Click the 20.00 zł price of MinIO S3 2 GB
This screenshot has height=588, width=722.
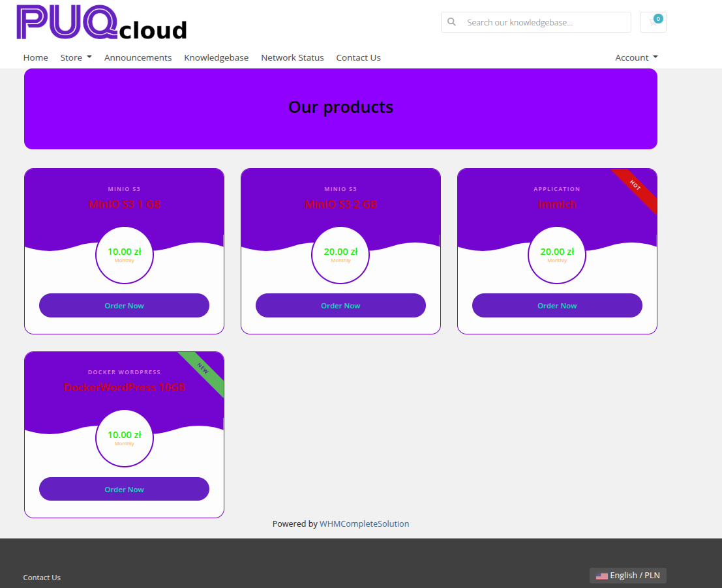pyautogui.click(x=340, y=252)
